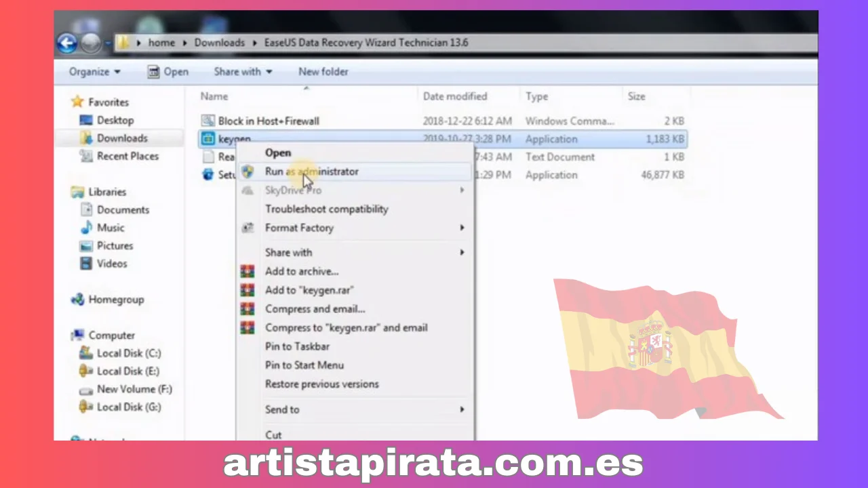Click the folder icon in address bar
Viewport: 868px width, 488px height.
pyautogui.click(x=123, y=43)
